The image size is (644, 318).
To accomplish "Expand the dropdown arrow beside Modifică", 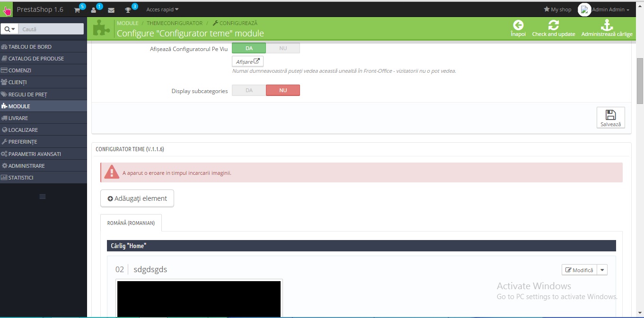I will [602, 270].
